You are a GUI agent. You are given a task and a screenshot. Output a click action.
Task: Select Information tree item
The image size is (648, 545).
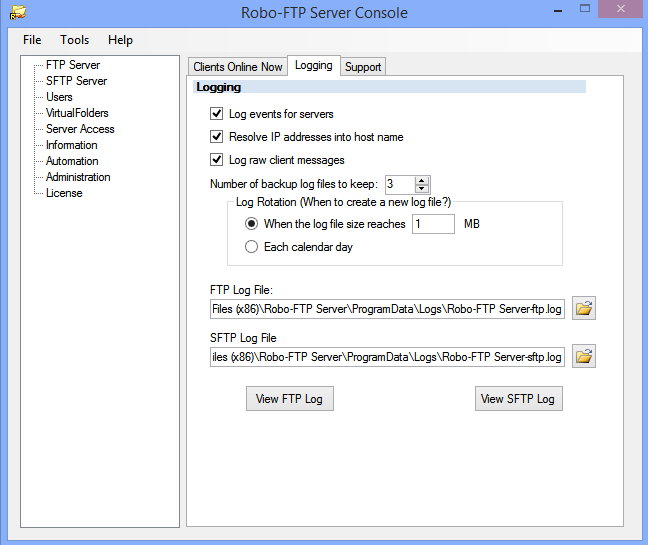[72, 145]
